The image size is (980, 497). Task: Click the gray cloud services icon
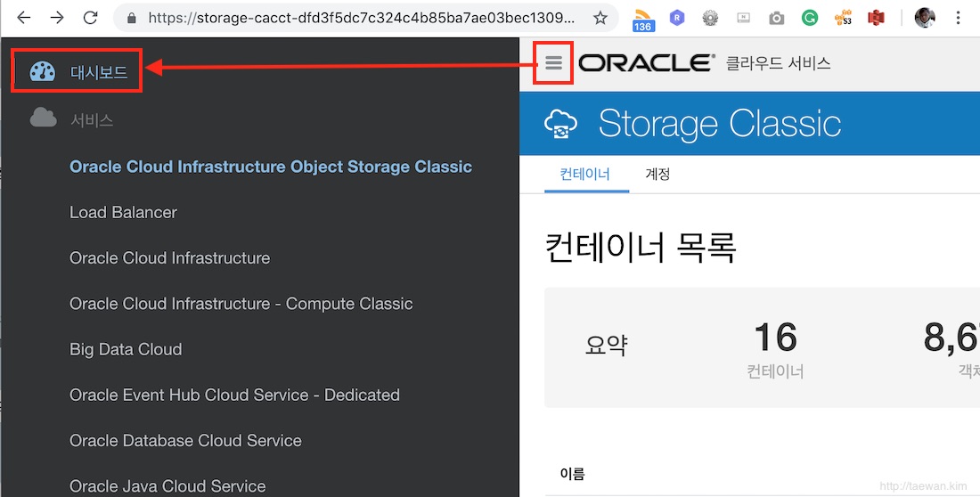(43, 118)
